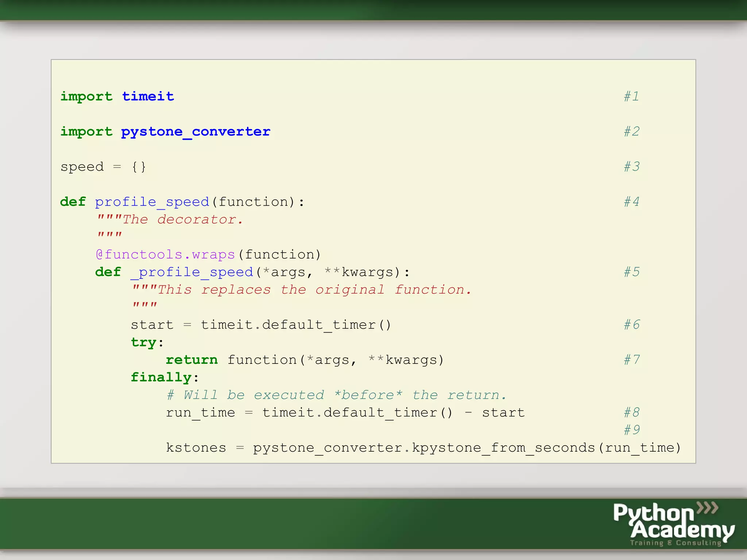Select the 'import pystone_converter' line
This screenshot has width=747, height=560.
(165, 132)
